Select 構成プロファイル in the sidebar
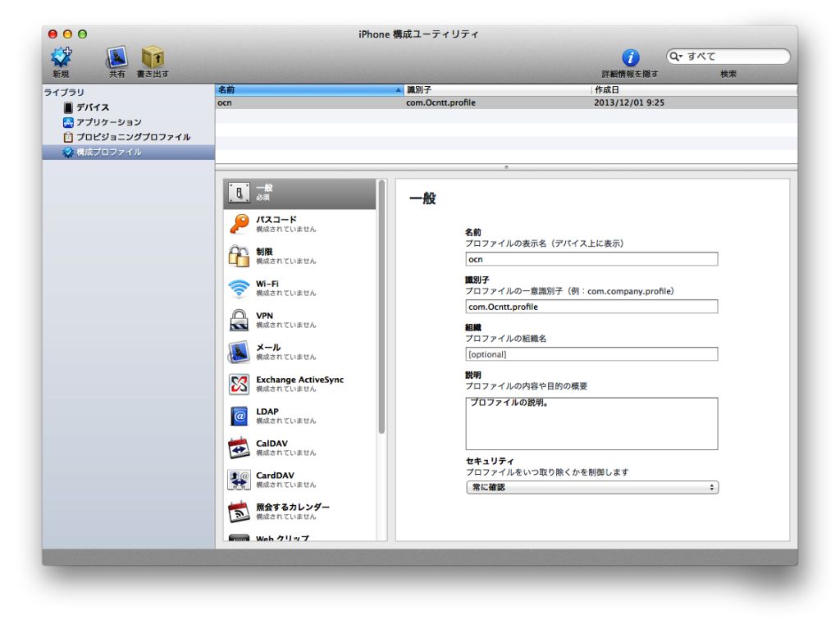The image size is (840, 624). [x=129, y=153]
